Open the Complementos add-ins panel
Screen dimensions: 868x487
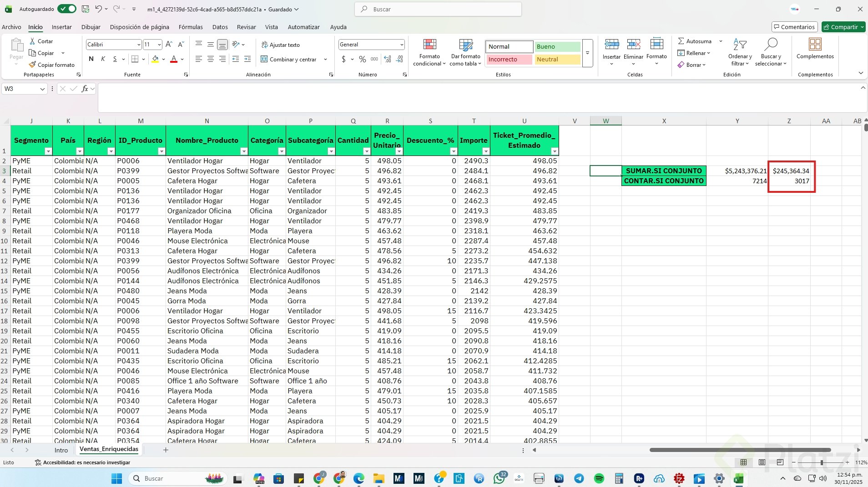[x=815, y=49]
